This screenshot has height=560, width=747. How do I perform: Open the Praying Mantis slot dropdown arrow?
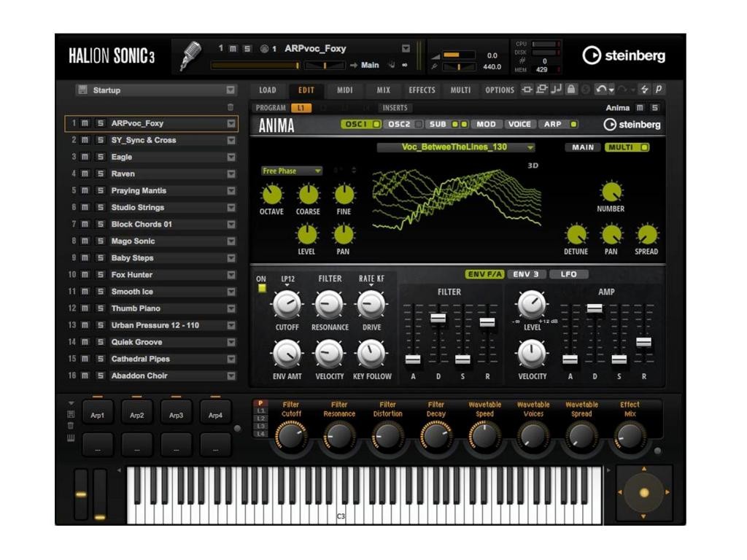click(x=231, y=191)
